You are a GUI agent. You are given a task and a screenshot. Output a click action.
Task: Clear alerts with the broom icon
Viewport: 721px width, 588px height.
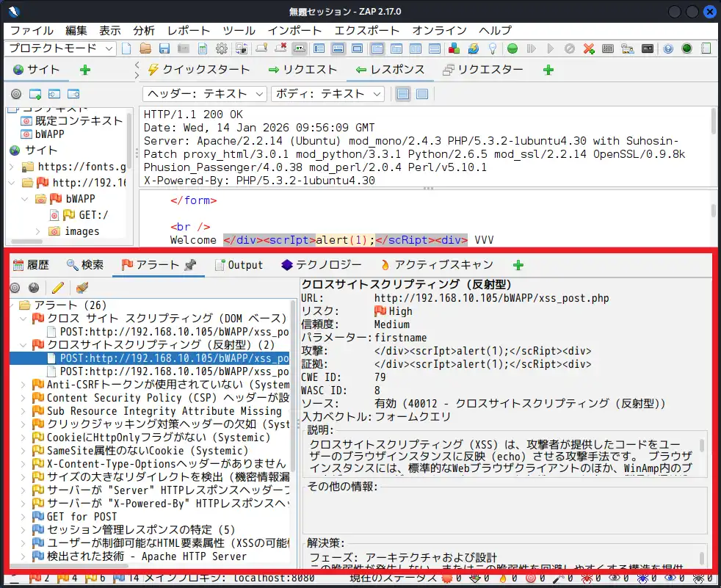[81, 287]
